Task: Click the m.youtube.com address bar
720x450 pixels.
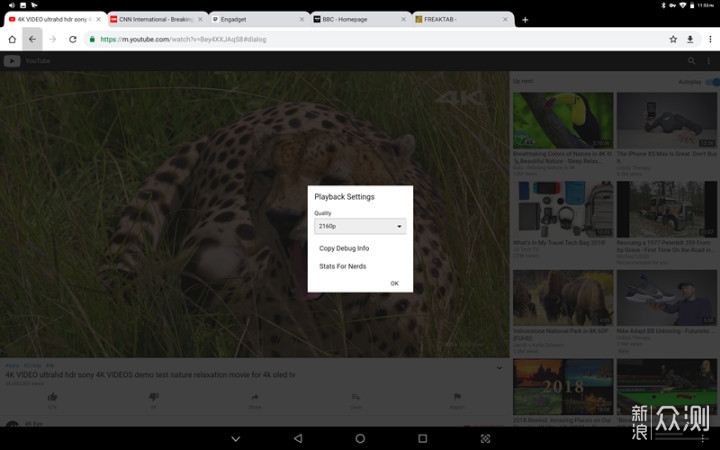Action: click(x=372, y=39)
